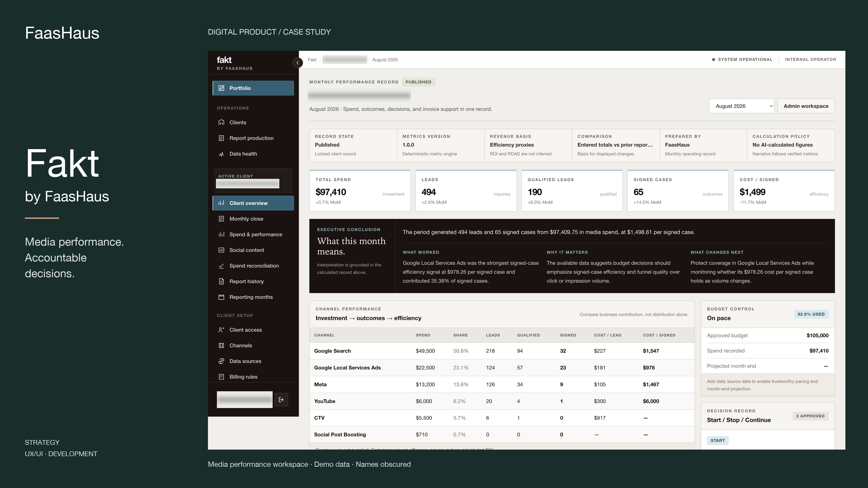This screenshot has width=868, height=488.
Task: Click the Client overview bar chart icon
Action: [221, 203]
